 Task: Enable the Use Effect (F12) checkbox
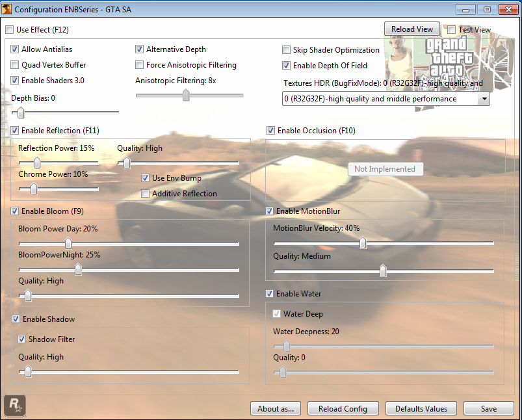click(10, 30)
